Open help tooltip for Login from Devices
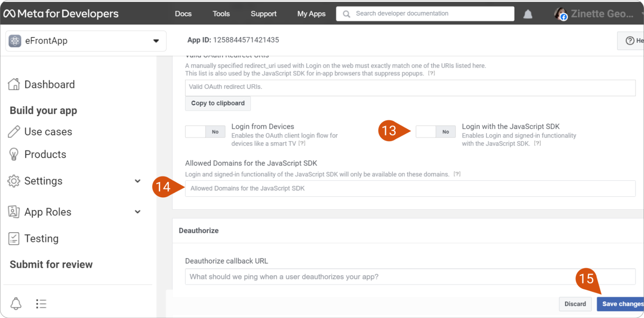 point(302,144)
